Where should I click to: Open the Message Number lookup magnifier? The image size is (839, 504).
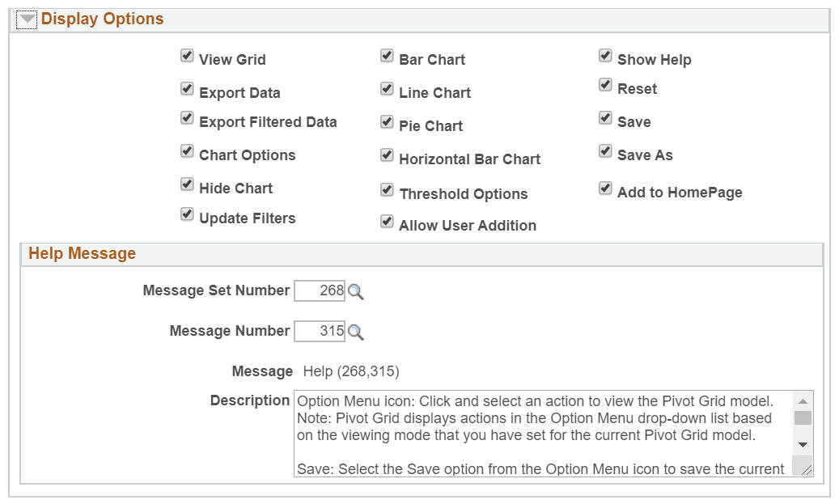click(357, 332)
